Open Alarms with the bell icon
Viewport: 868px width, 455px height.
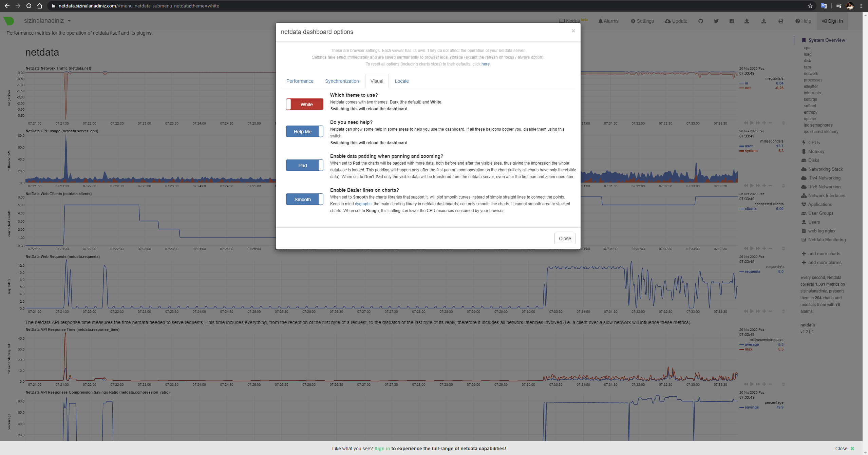[608, 21]
